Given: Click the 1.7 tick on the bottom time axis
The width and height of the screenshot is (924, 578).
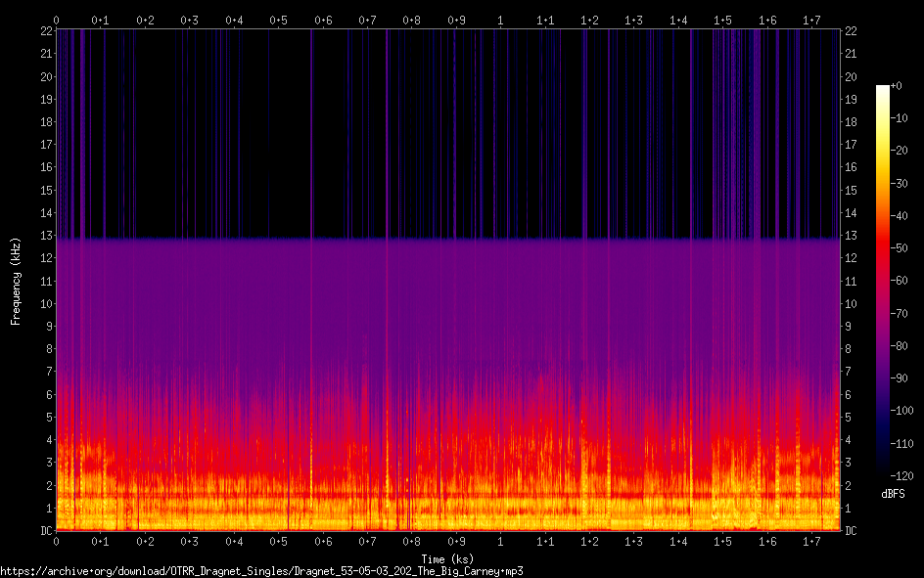Looking at the screenshot, I should 811,541.
